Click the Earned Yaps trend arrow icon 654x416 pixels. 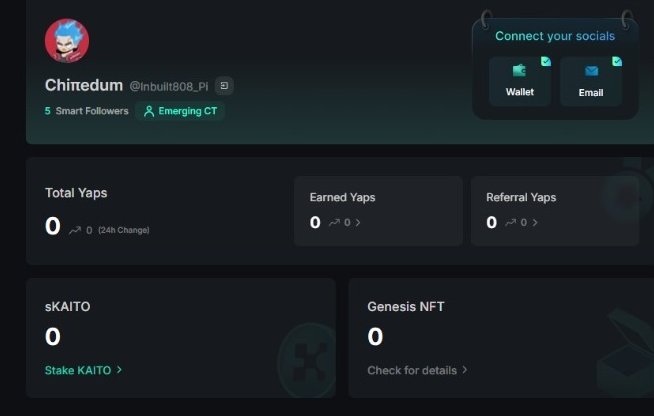pyautogui.click(x=334, y=222)
